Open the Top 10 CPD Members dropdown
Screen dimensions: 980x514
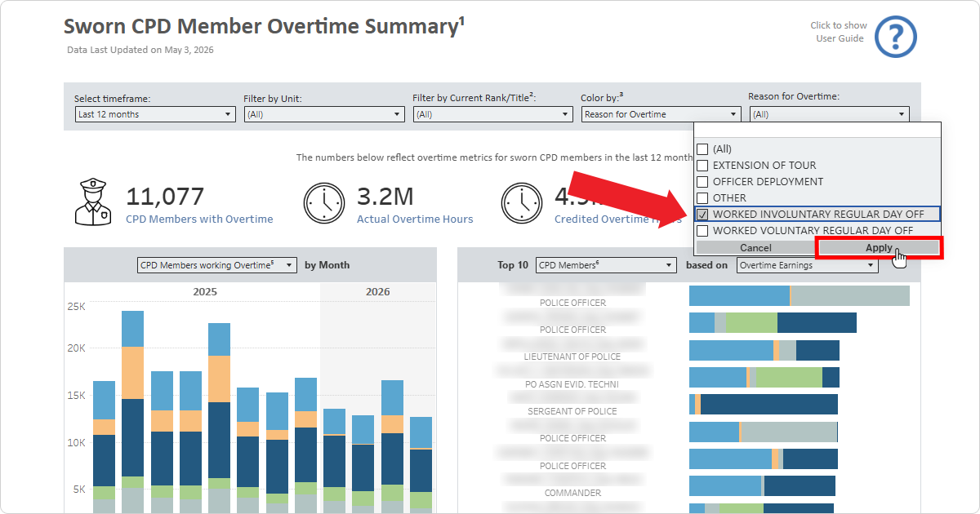pyautogui.click(x=606, y=265)
